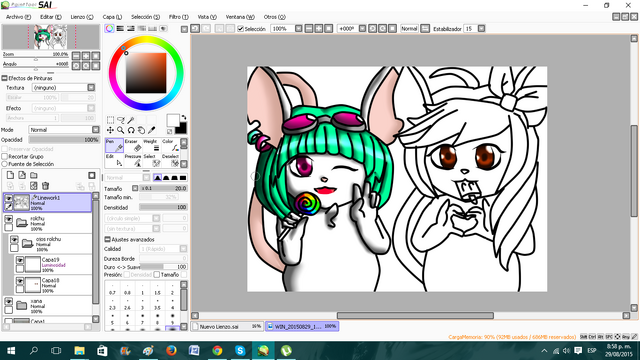Viewport: 640px width, 360px height.
Task: Pick the eyedropper color picker tool
Action: click(151, 130)
